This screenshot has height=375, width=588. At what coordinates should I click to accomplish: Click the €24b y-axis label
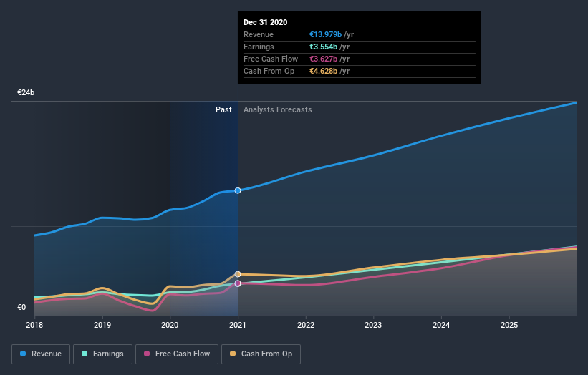click(26, 92)
